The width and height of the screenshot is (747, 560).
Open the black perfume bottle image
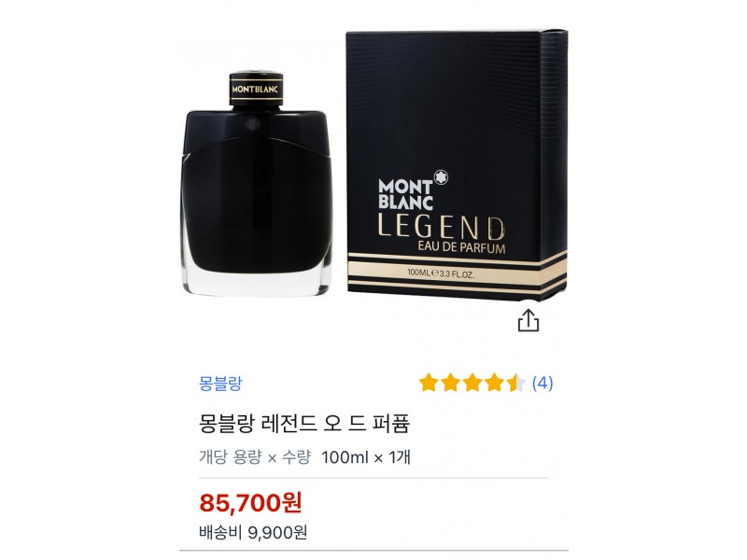[257, 183]
